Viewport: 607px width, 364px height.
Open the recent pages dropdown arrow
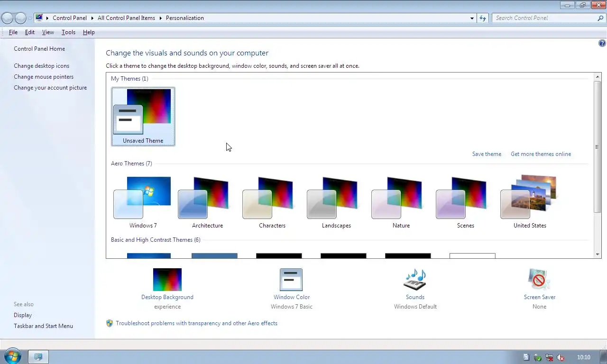[x=30, y=18]
